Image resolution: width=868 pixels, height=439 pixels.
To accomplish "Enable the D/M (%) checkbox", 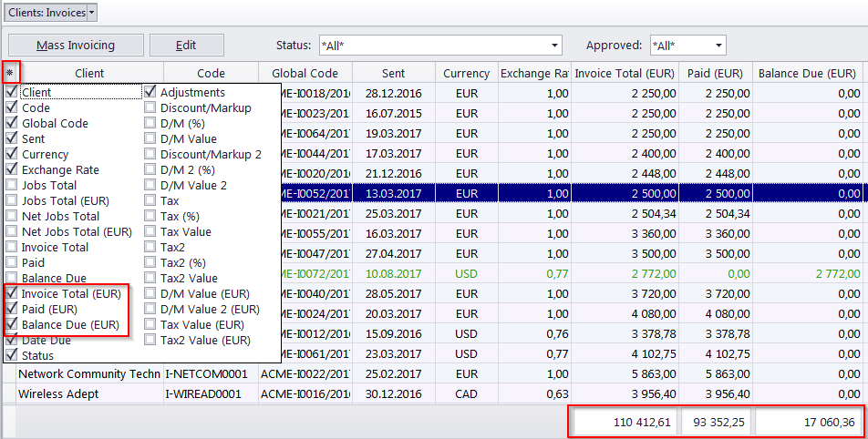I will click(x=150, y=123).
